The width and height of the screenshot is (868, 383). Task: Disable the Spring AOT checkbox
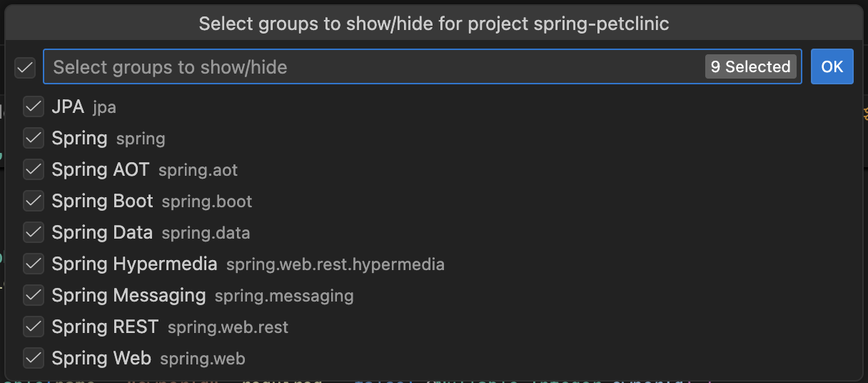tap(34, 169)
